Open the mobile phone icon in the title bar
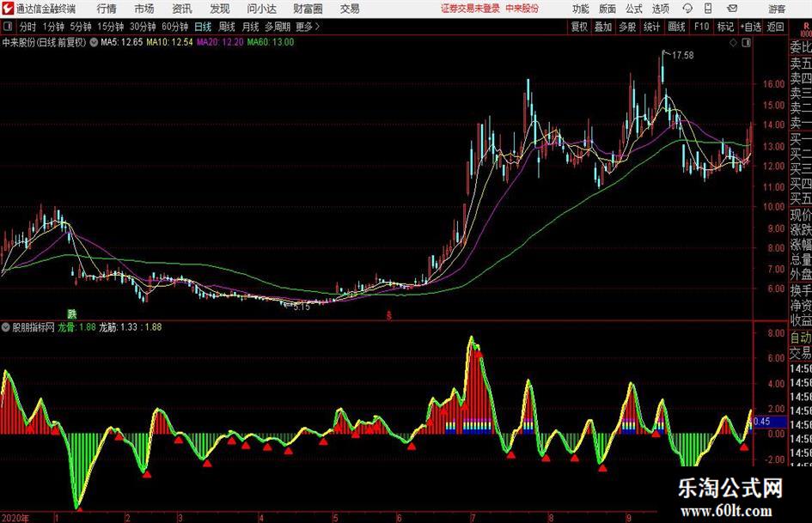Viewport: 812px width, 523px height. pyautogui.click(x=708, y=9)
